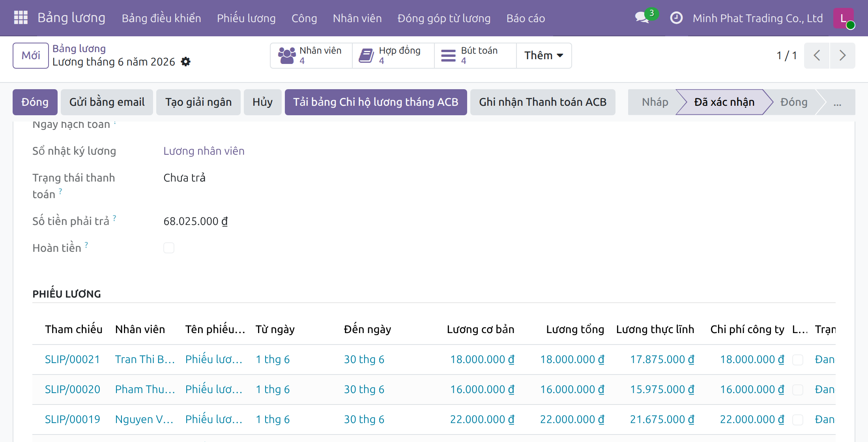
Task: Open the apps grid menu icon
Action: (x=21, y=18)
